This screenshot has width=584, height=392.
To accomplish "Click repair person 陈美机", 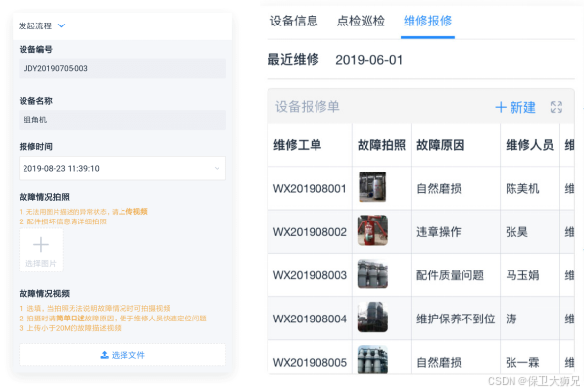I will click(522, 189).
